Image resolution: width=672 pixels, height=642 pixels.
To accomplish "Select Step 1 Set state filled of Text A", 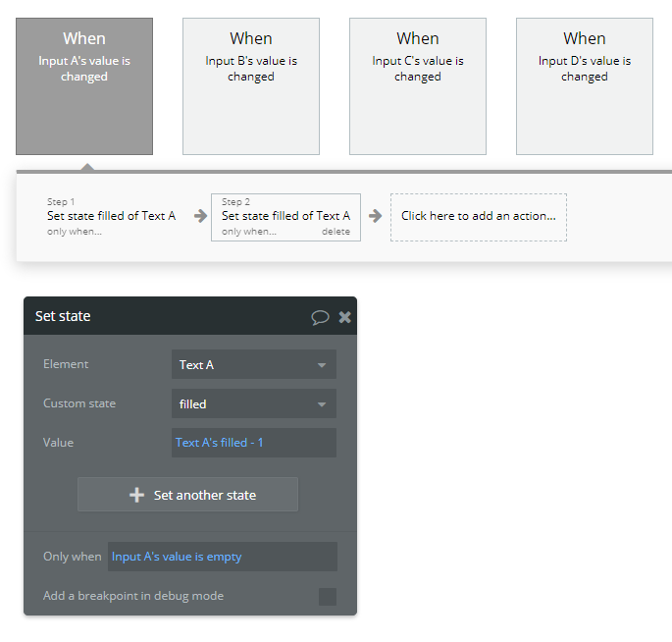I will 112,216.
